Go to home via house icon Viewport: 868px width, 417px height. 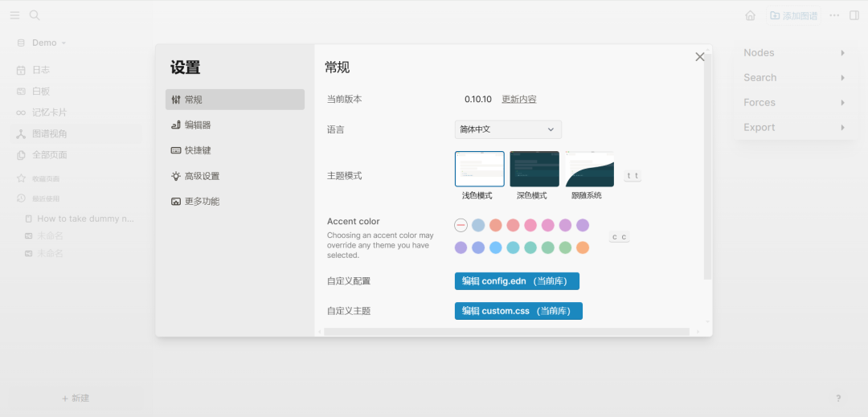pyautogui.click(x=750, y=15)
